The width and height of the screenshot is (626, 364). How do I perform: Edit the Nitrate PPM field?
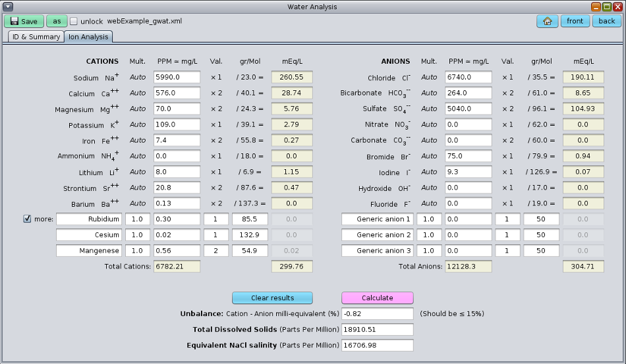pos(469,124)
